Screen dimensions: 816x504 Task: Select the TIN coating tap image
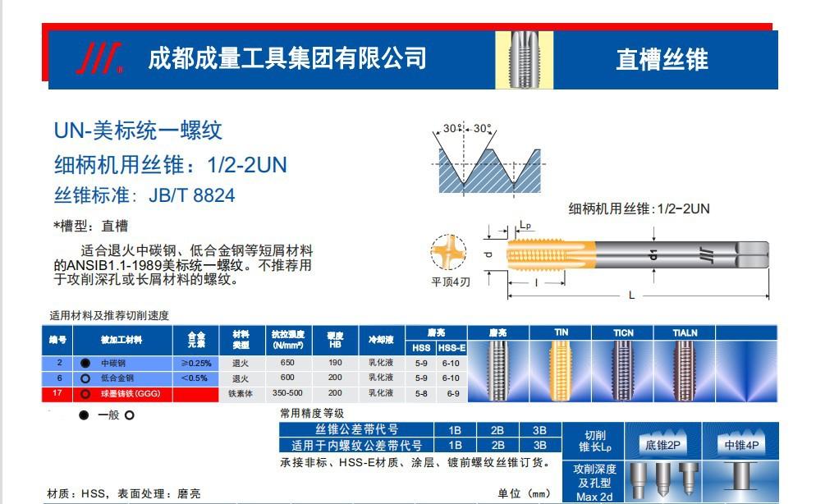coord(561,371)
